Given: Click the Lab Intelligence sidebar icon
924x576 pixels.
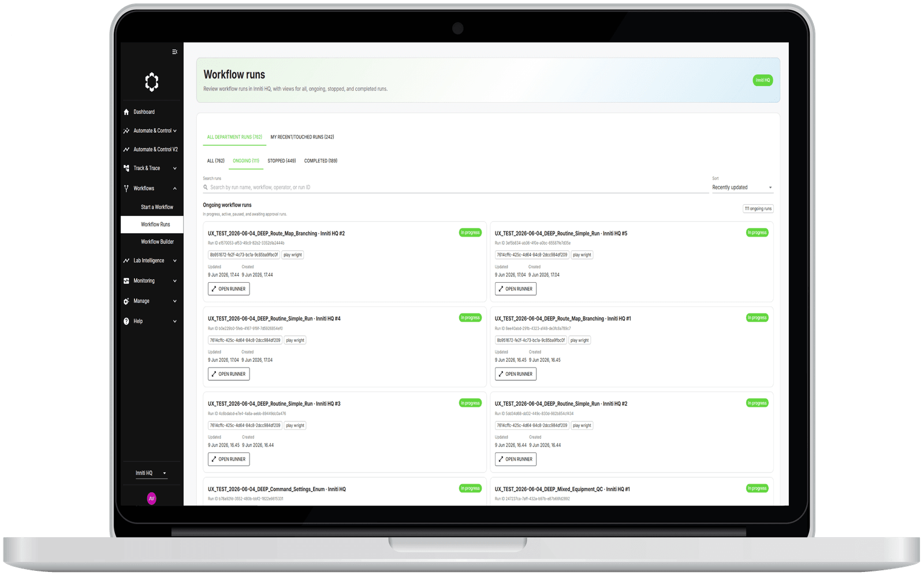Looking at the screenshot, I should tap(126, 261).
